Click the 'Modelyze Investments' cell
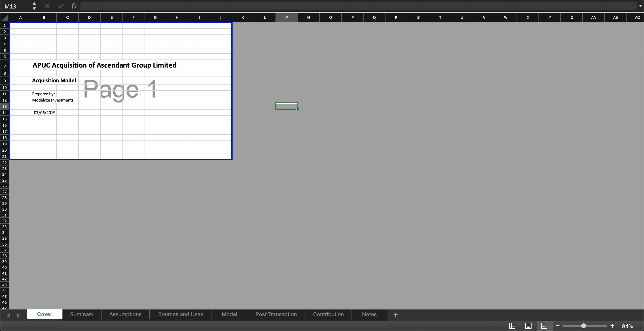The height and width of the screenshot is (331, 644). pyautogui.click(x=53, y=100)
